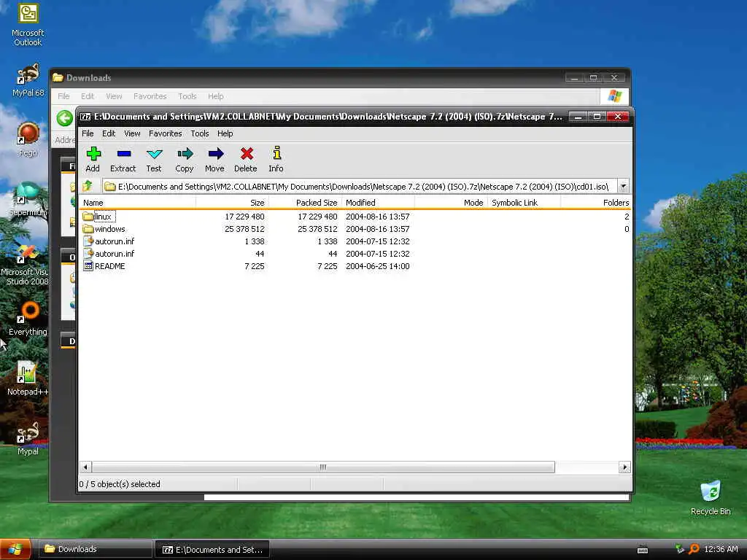The width and height of the screenshot is (747, 560).
Task: Click the Add toolbar icon in 7-Zip
Action: (93, 159)
